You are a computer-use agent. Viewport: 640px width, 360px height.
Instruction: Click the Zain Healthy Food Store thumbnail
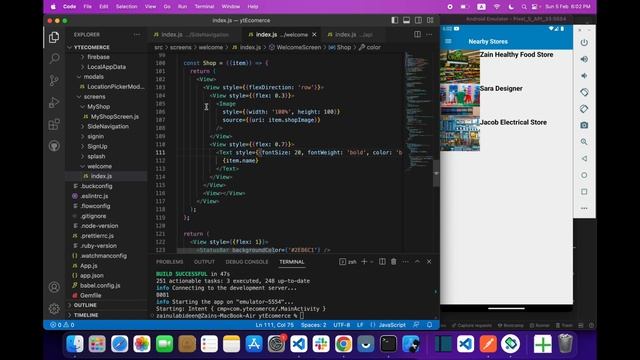[460, 66]
